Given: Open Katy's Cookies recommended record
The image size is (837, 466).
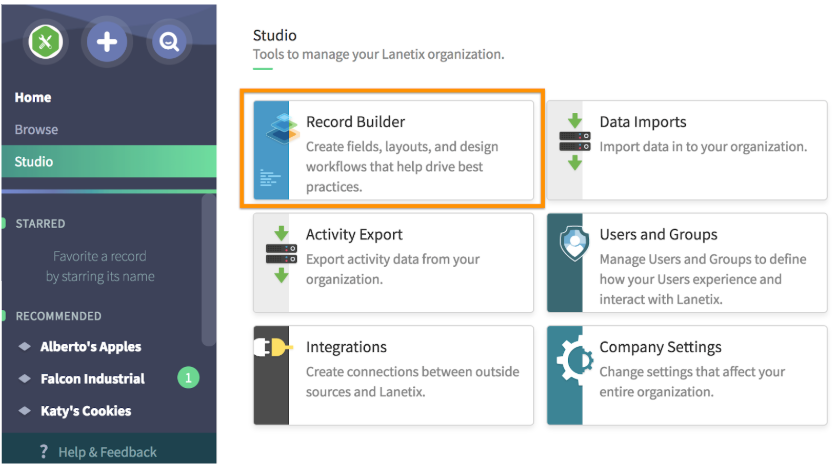Looking at the screenshot, I should pos(85,410).
